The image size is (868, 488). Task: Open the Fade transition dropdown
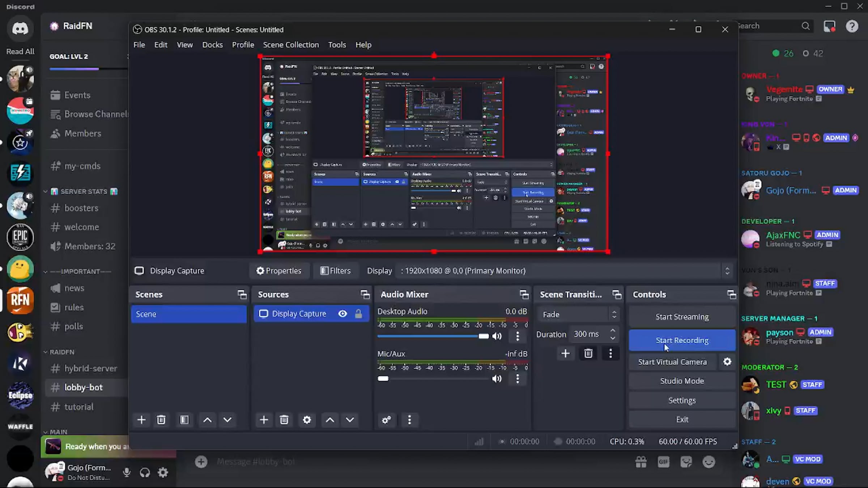coord(578,314)
